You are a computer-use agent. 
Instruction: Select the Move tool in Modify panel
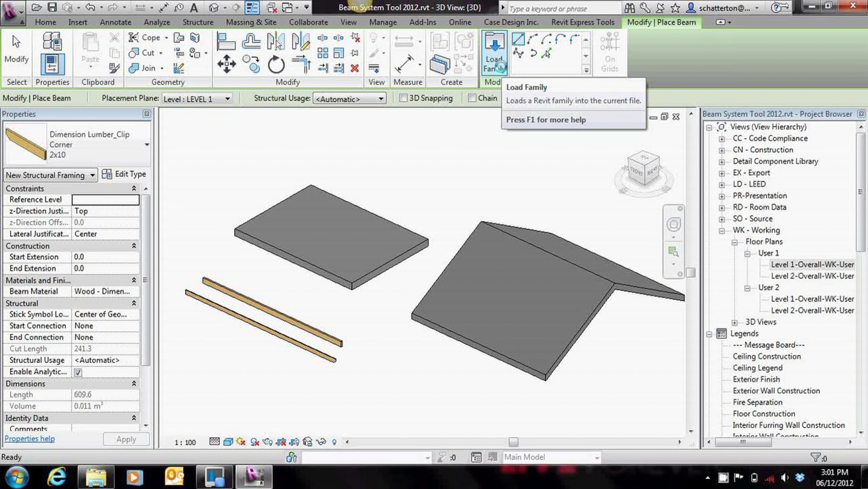226,64
